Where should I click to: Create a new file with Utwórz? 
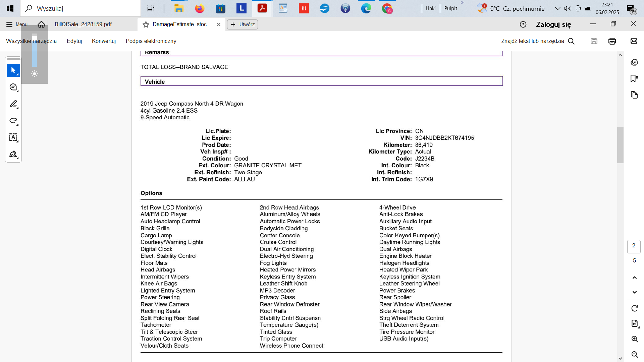point(243,24)
